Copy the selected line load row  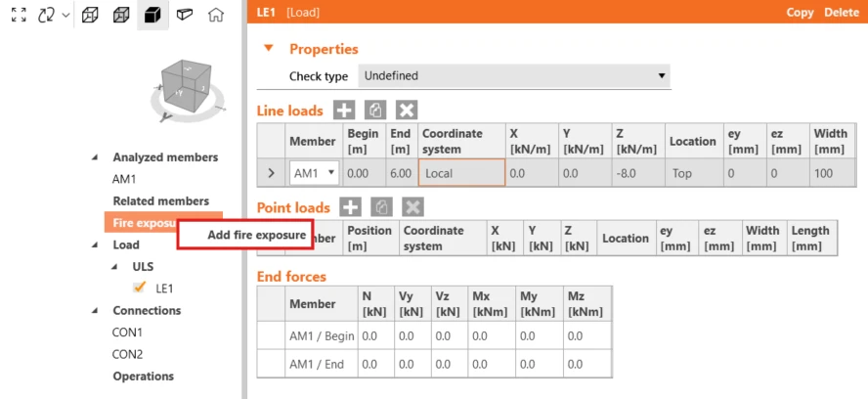tap(374, 111)
